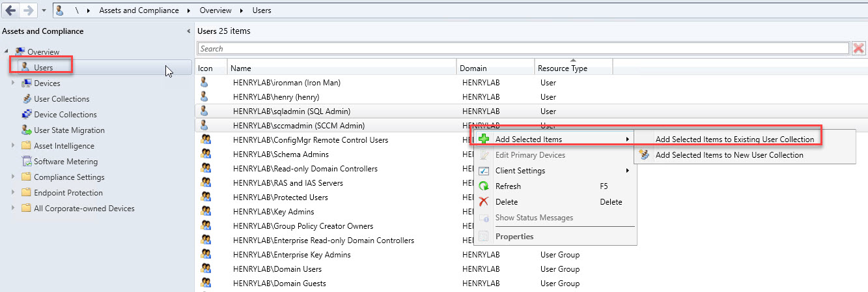The height and width of the screenshot is (292, 868).
Task: Click the group icon beside HENRYLAB\Schema Admins
Action: point(205,154)
